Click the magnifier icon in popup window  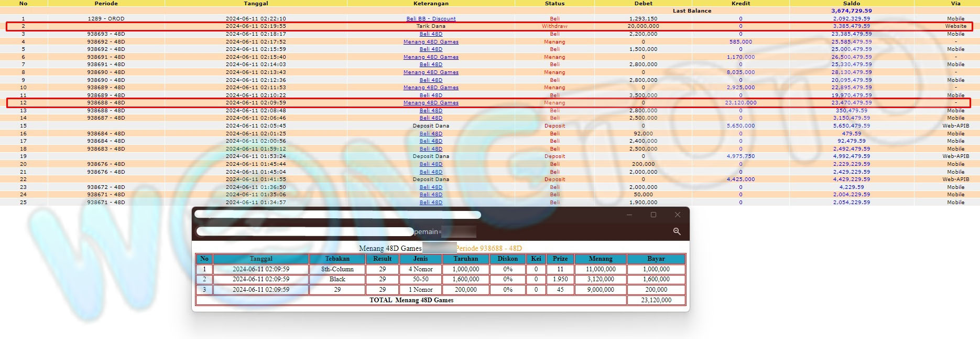click(x=677, y=231)
